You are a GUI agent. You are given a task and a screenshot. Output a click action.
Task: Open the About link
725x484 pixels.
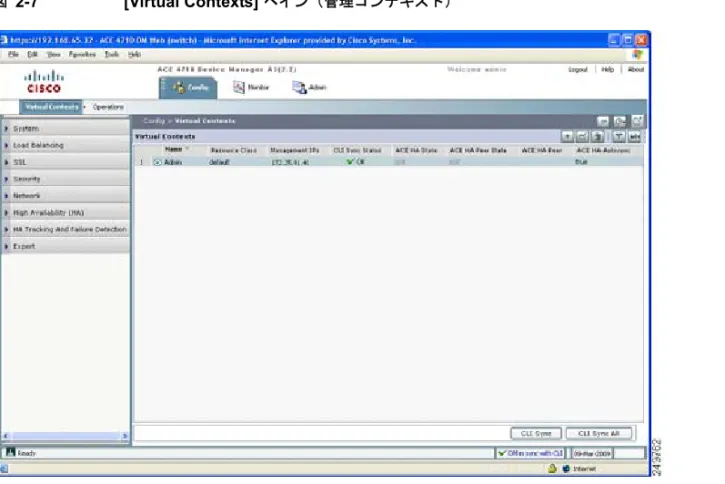click(636, 69)
